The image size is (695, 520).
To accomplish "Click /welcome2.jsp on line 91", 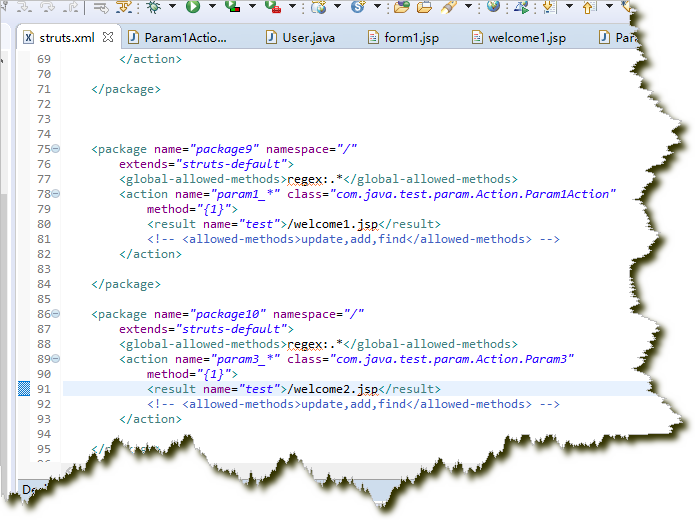I will [332, 389].
